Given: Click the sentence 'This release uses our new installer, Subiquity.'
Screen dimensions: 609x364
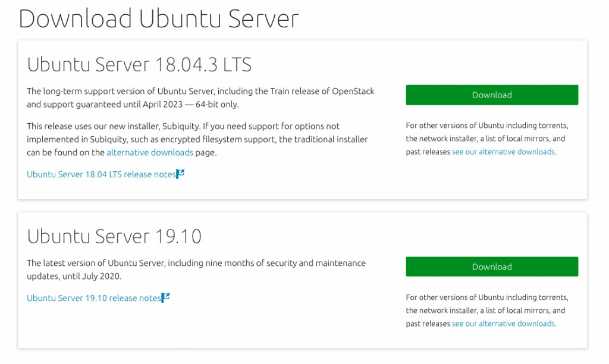Looking at the screenshot, I should [112, 126].
